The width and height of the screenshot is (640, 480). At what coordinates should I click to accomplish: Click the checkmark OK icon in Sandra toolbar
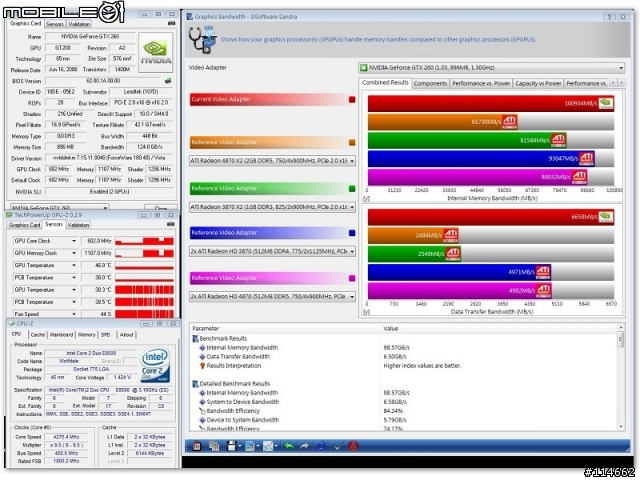(338, 446)
